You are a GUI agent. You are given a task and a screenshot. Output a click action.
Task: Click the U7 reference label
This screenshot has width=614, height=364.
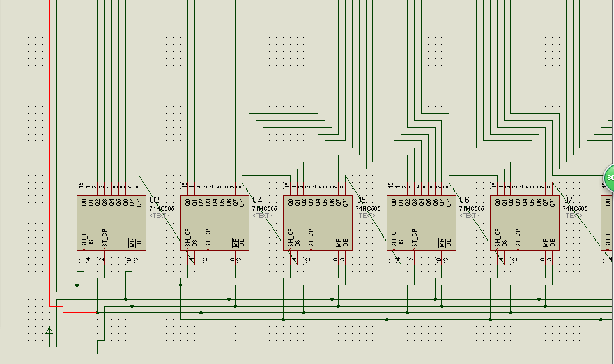[568, 201]
